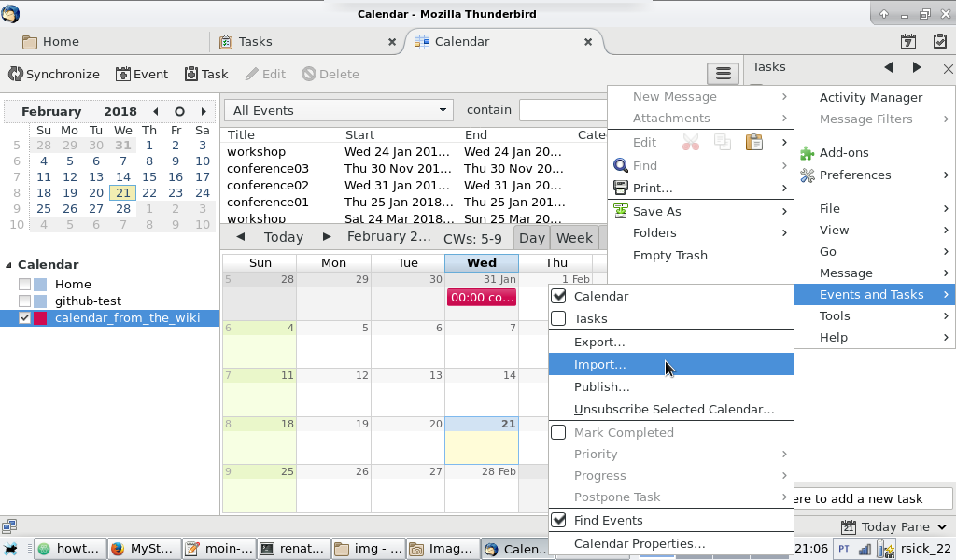Click the Home calendar color swatch
The width and height of the screenshot is (956, 560).
pyautogui.click(x=40, y=284)
